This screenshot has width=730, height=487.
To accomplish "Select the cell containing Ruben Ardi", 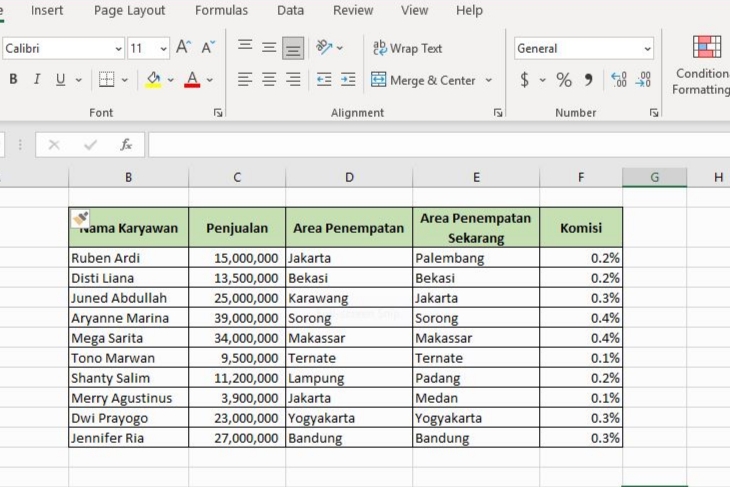I will (128, 258).
